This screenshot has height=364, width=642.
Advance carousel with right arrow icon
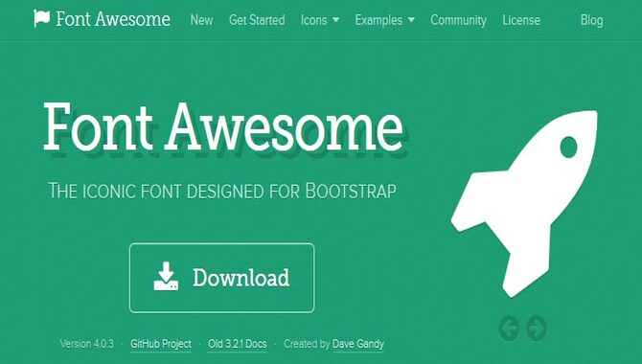pyautogui.click(x=537, y=328)
